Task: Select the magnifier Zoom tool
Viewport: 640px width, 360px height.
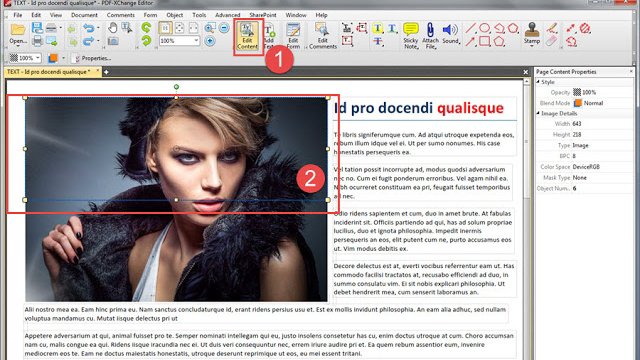Action: tap(210, 28)
